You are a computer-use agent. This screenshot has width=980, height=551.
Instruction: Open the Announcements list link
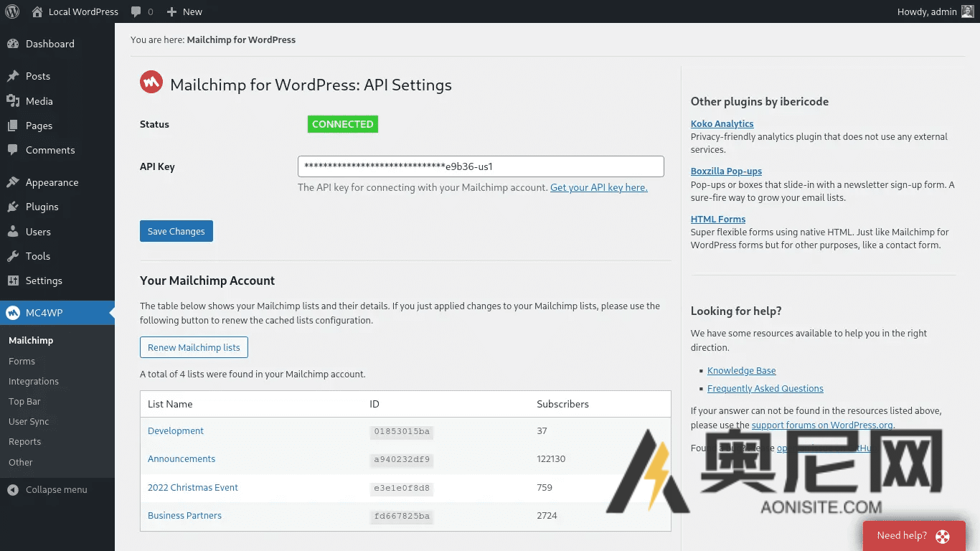[x=182, y=458]
